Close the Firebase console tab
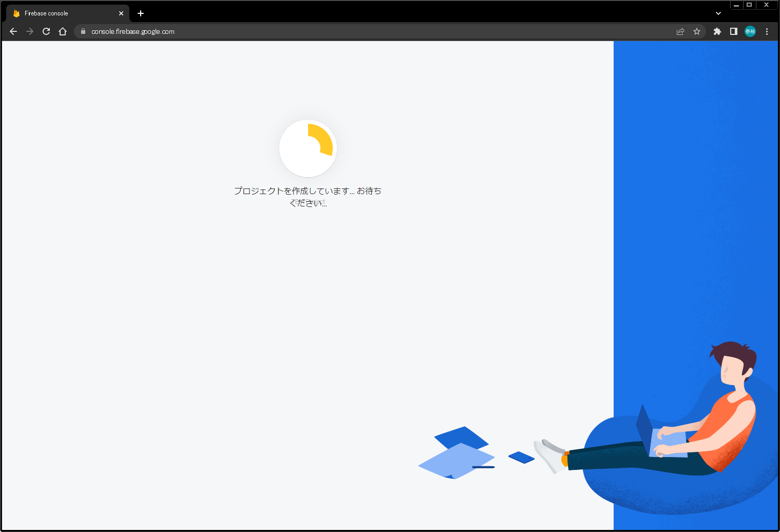780x532 pixels. pyautogui.click(x=121, y=13)
